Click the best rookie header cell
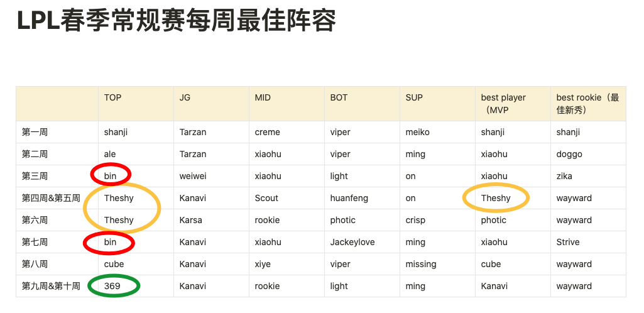The image size is (644, 313). (587, 104)
